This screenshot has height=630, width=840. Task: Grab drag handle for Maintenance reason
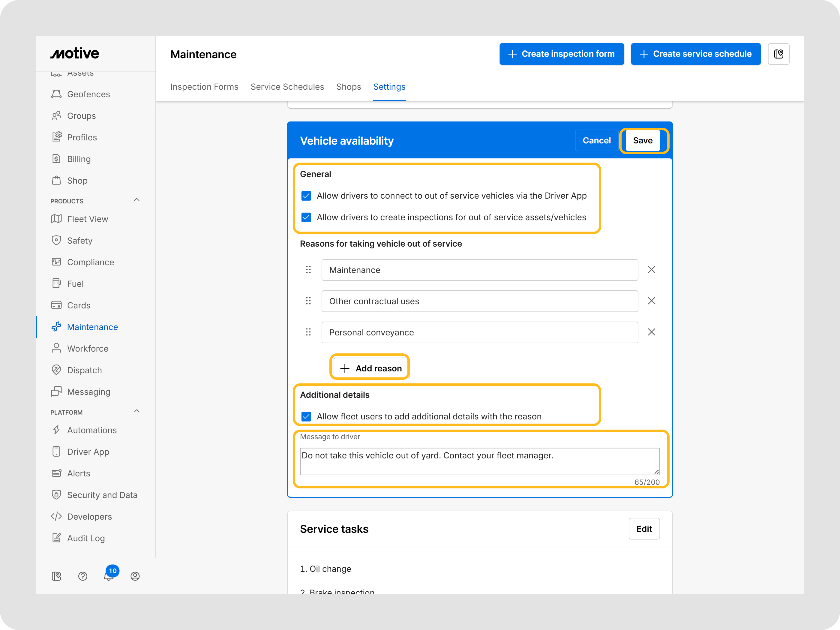[308, 270]
